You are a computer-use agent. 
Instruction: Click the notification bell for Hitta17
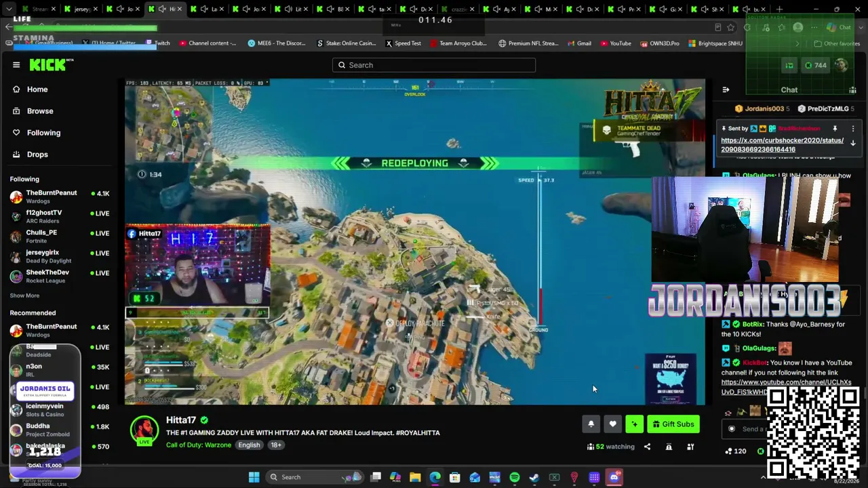pos(591,424)
